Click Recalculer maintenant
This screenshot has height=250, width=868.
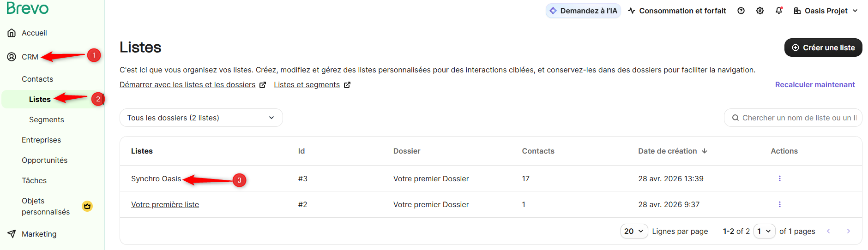(815, 84)
